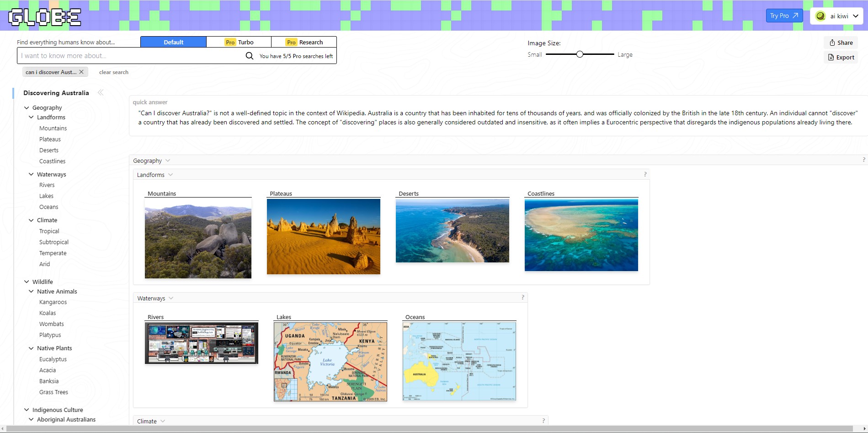Select Wombats in the sidebar tree
Viewport: 868px width, 433px height.
52,324
